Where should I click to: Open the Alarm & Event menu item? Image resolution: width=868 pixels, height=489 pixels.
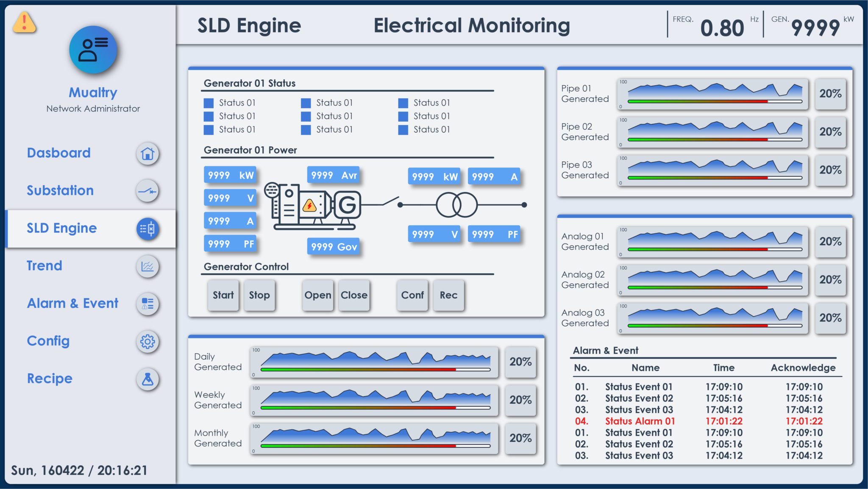(72, 303)
